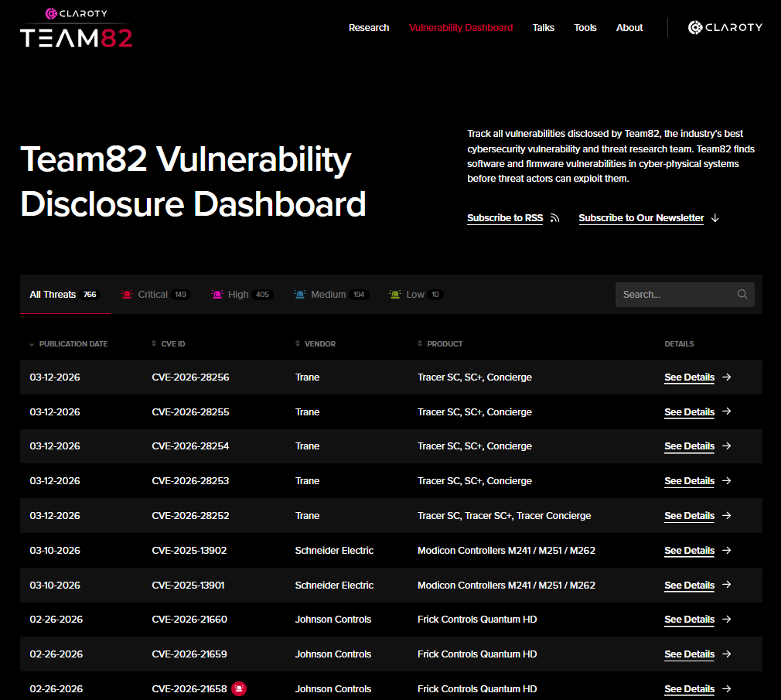Open See Details for CVE-2026-21658
The width and height of the screenshot is (781, 700).
(689, 689)
